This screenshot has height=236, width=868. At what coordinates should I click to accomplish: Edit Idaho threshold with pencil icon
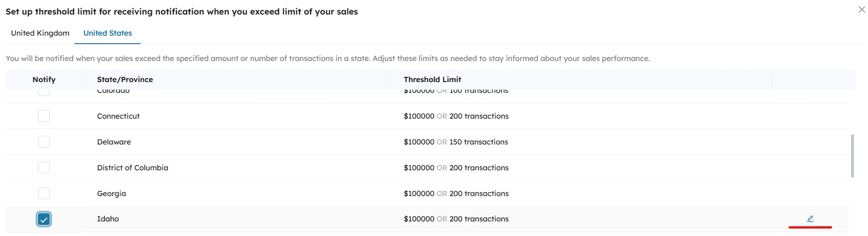pos(810,219)
